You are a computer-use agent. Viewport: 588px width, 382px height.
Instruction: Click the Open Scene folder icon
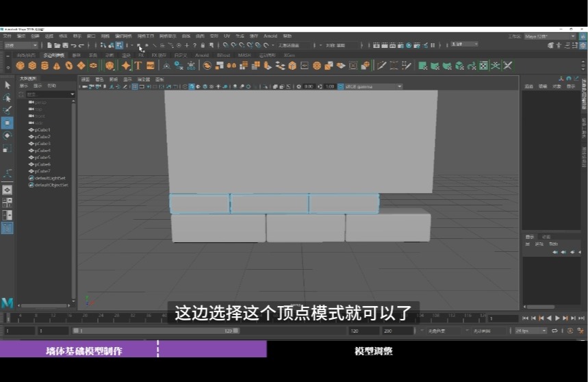[x=57, y=45]
